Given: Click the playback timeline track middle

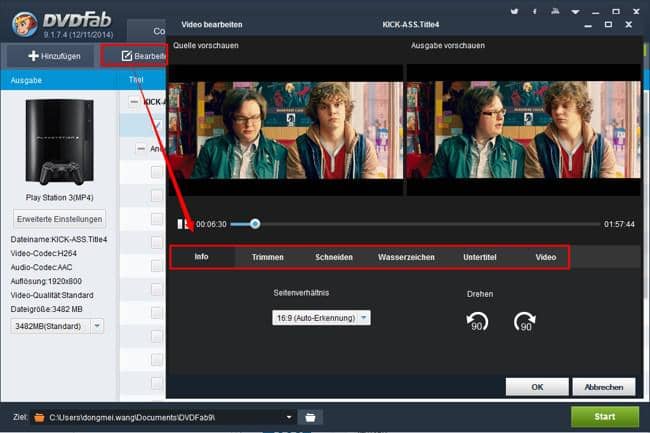Looking at the screenshot, I should coord(415,224).
